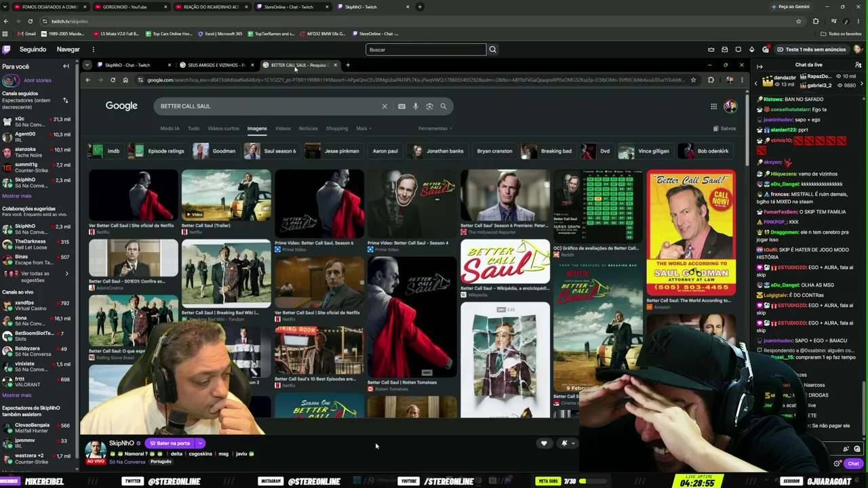The image size is (868, 488).
Task: Open the Google apps grid
Action: (x=713, y=106)
